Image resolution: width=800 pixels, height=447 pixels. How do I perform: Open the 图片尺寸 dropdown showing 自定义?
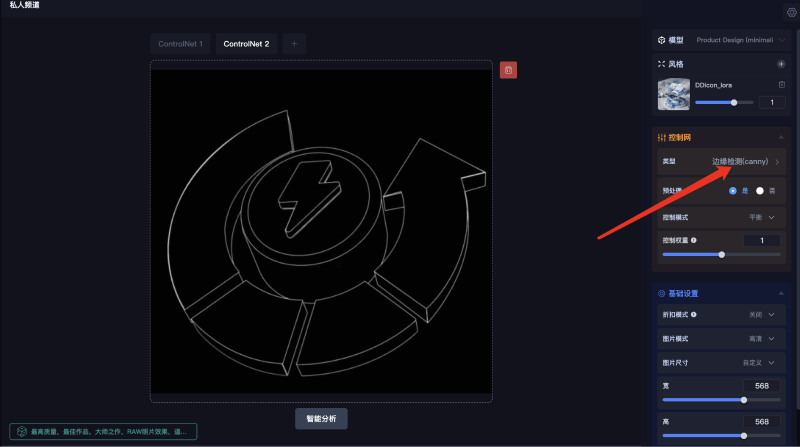(x=762, y=362)
